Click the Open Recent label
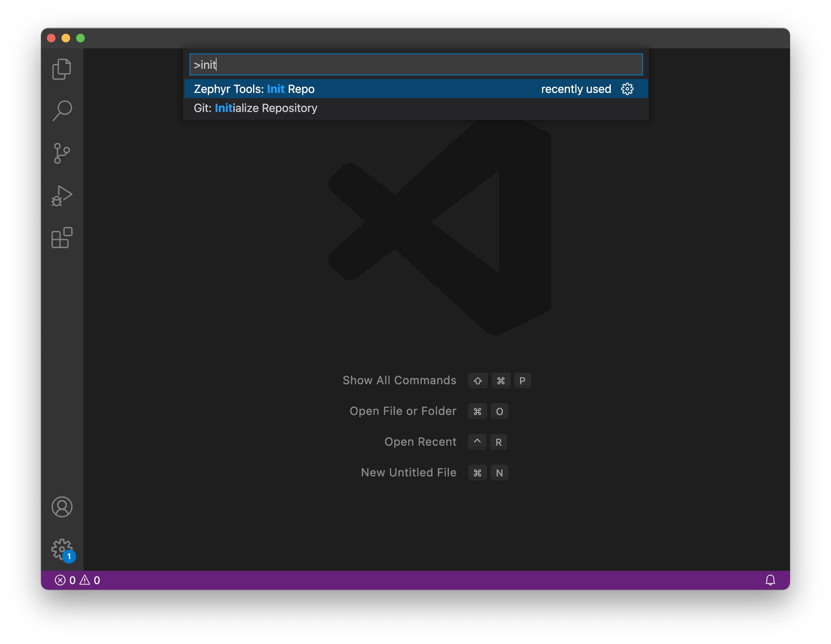Image resolution: width=831 pixels, height=644 pixels. [x=420, y=442]
